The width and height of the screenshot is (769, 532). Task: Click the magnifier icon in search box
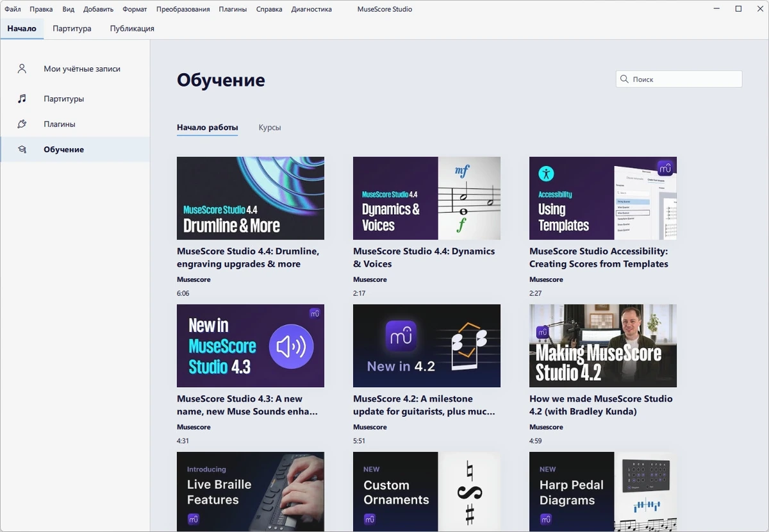coord(624,79)
